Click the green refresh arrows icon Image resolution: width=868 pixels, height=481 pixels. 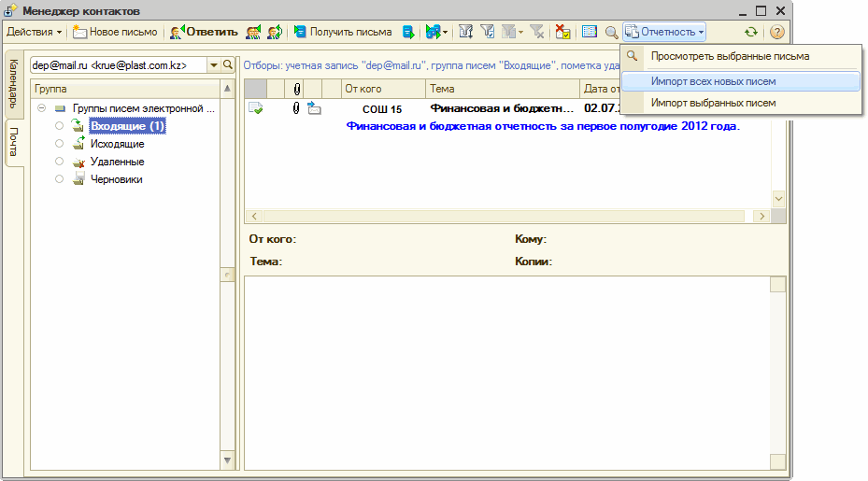tap(750, 32)
